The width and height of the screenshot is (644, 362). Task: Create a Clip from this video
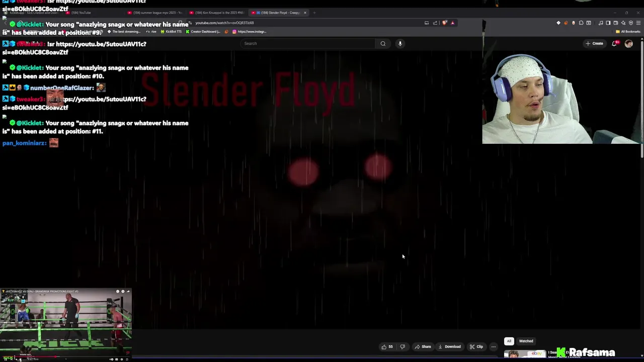tap(476, 346)
